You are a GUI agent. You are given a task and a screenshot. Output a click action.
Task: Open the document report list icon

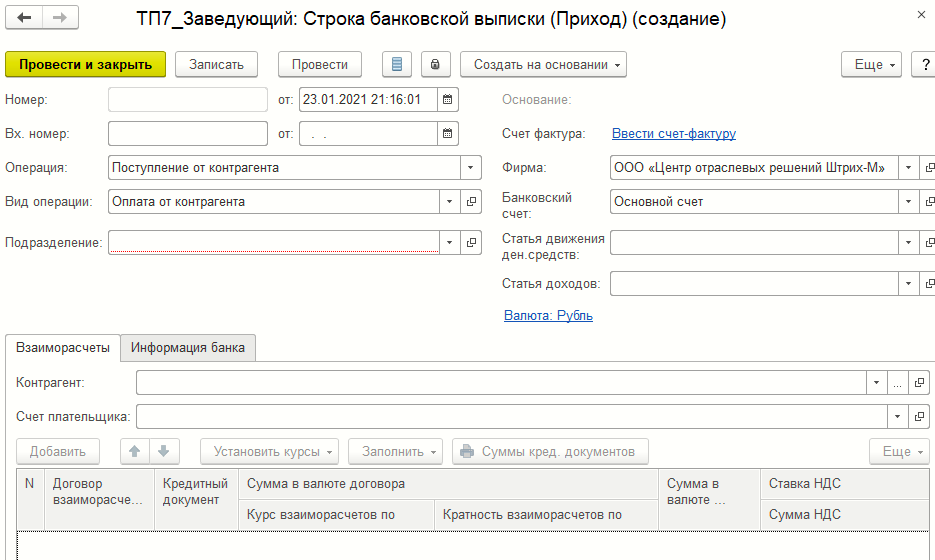(x=397, y=64)
